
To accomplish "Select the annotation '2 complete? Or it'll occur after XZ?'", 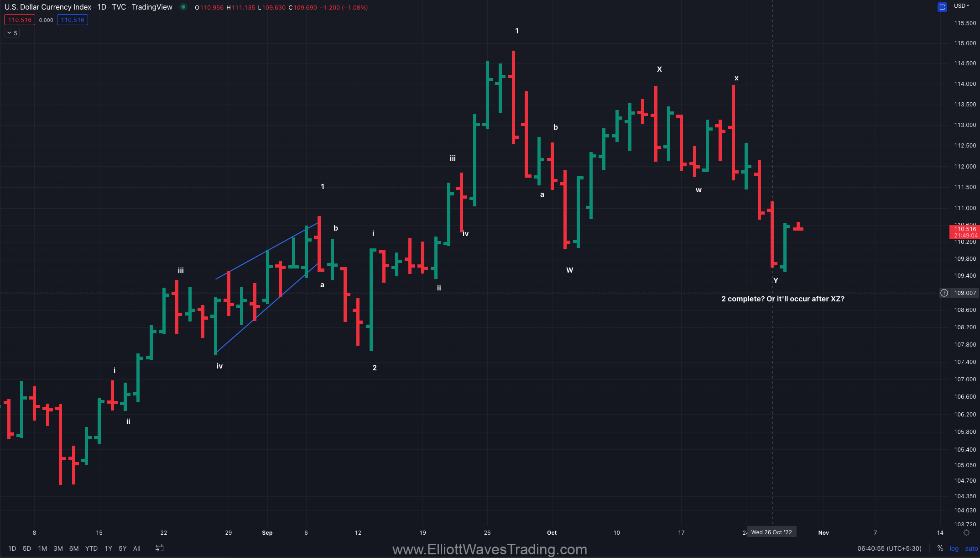I will coord(783,299).
